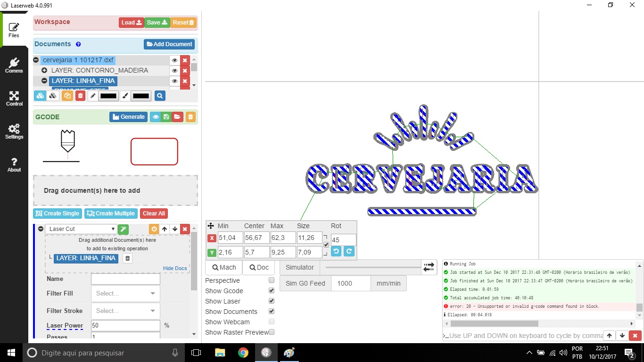Image resolution: width=644 pixels, height=362 pixels.
Task: Move the operation down with arrow icon
Action: [175, 229]
